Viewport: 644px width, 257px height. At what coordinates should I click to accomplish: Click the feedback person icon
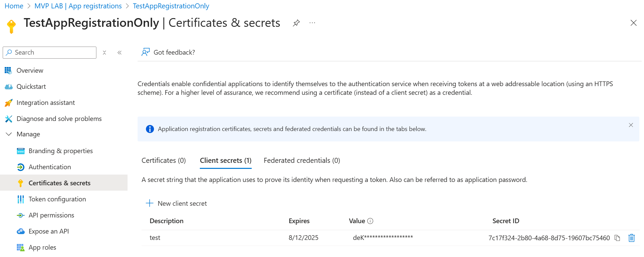146,52
